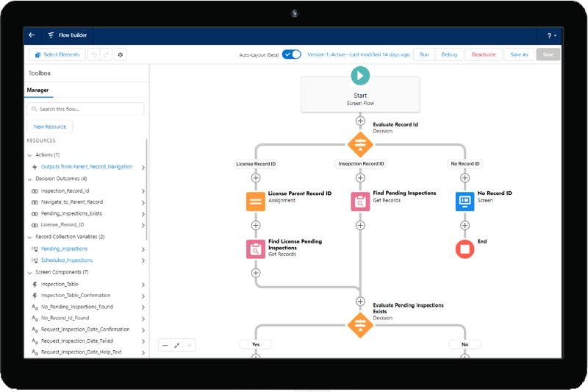Click the redo arrow icon
The width and height of the screenshot is (588, 392).
[106, 54]
